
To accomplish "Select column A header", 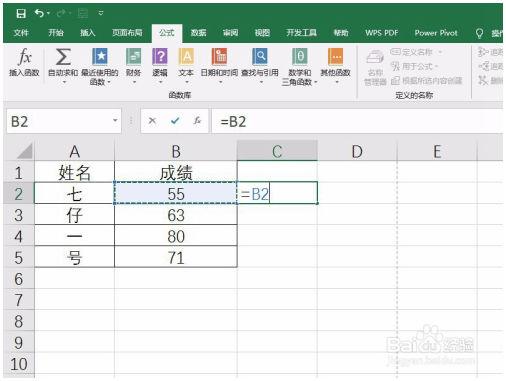I will tap(74, 151).
